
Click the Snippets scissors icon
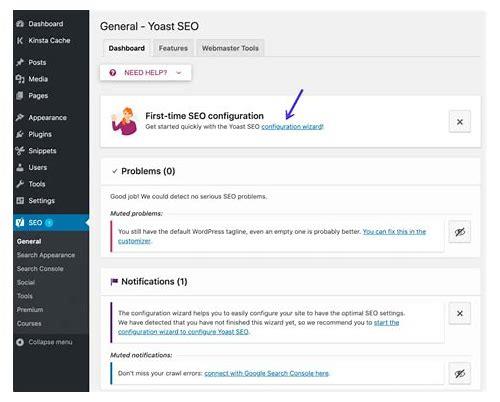pyautogui.click(x=20, y=151)
